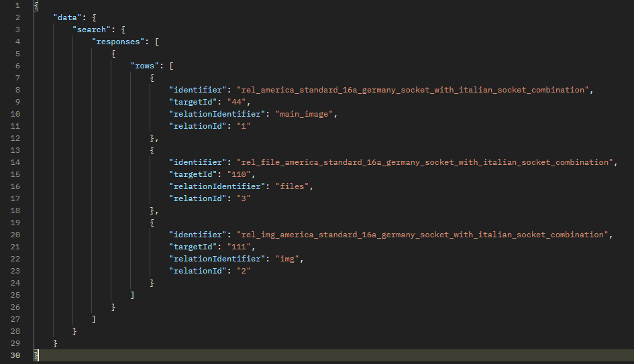This screenshot has width=634, height=364.
Task: Click the "targetId" key on line 15
Action: (193, 174)
